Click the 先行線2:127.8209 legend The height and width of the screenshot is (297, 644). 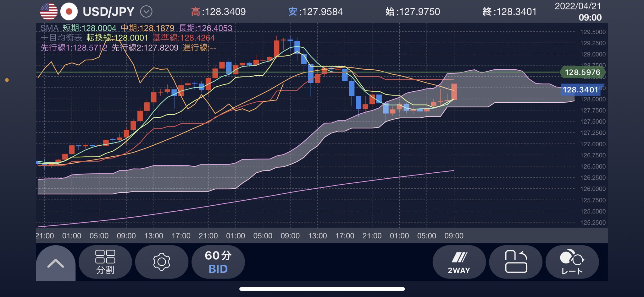point(145,48)
